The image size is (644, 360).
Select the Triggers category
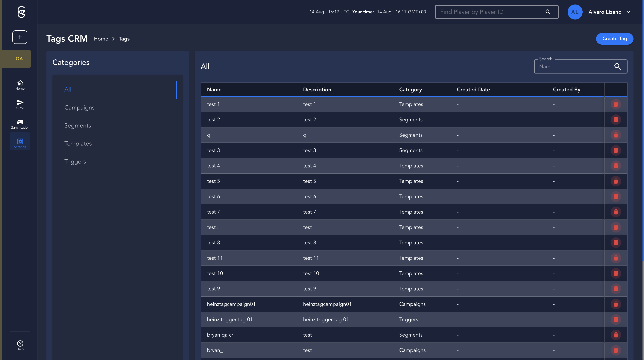75,161
